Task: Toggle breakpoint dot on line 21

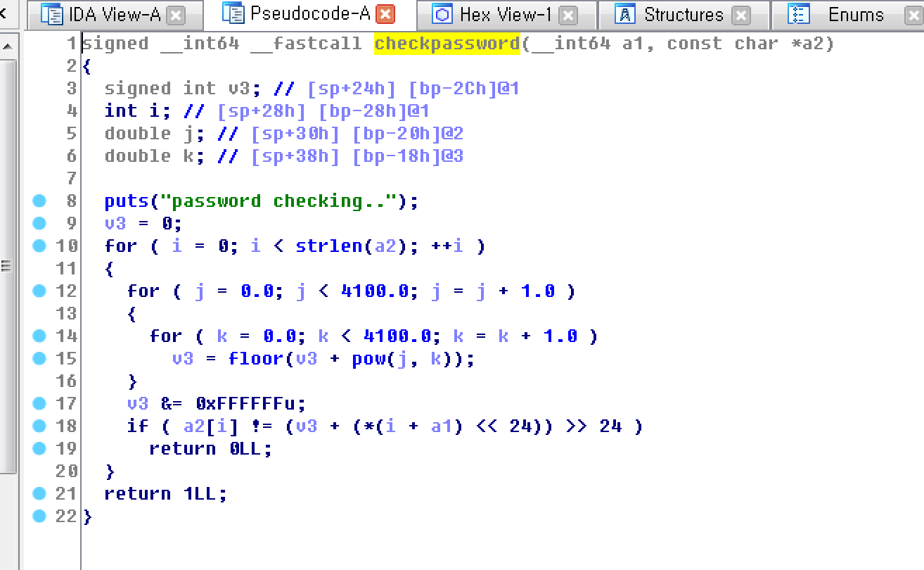Action: click(39, 494)
